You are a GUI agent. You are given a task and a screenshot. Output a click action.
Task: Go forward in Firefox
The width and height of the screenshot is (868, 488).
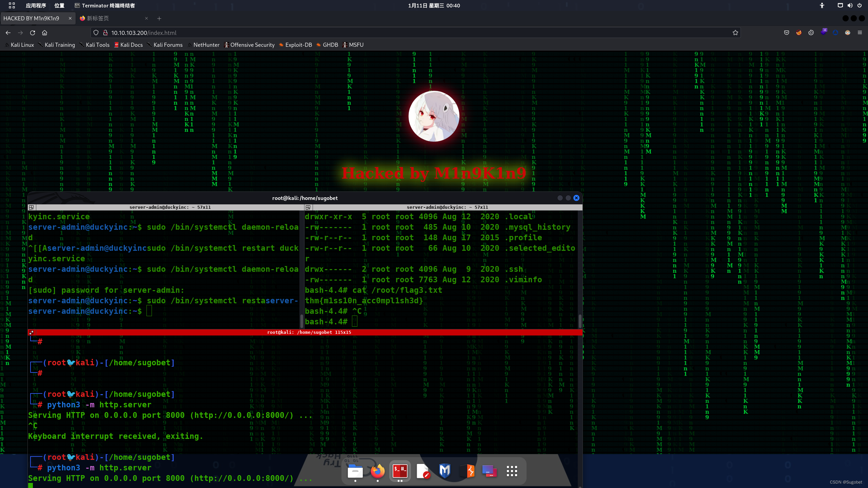coord(20,33)
